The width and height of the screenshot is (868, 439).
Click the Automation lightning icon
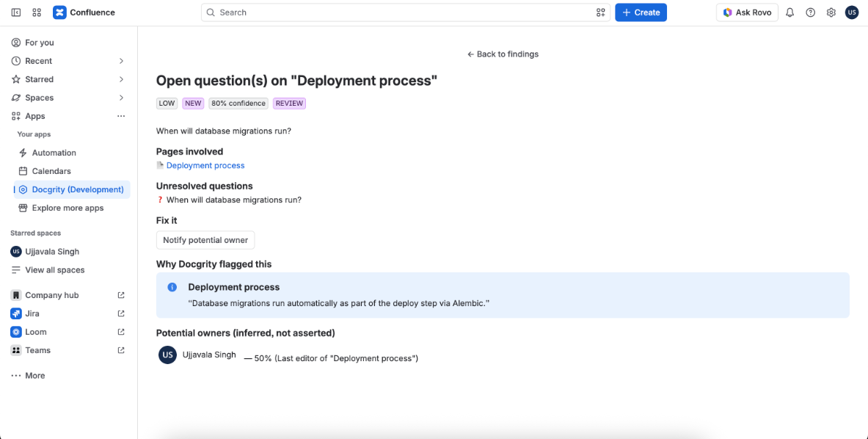[x=23, y=153]
